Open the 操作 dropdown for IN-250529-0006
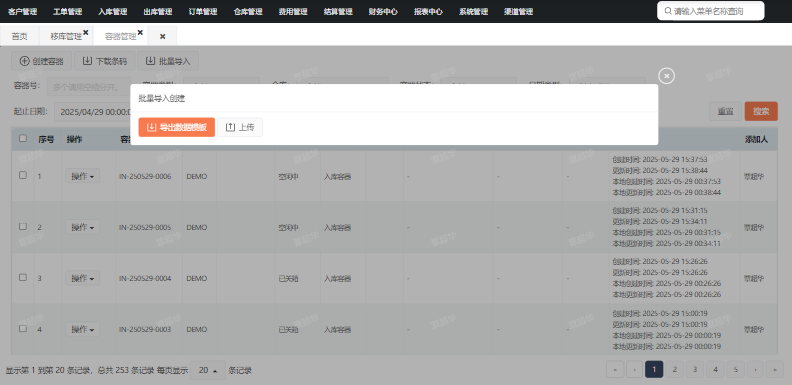This screenshot has width=792, height=385. (82, 176)
